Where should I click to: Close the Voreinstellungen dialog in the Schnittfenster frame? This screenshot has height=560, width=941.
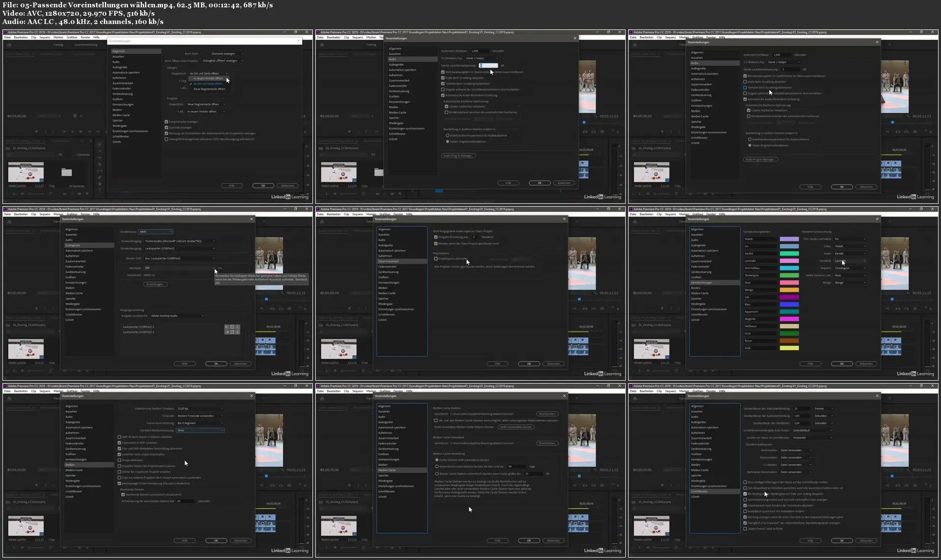tap(877, 396)
